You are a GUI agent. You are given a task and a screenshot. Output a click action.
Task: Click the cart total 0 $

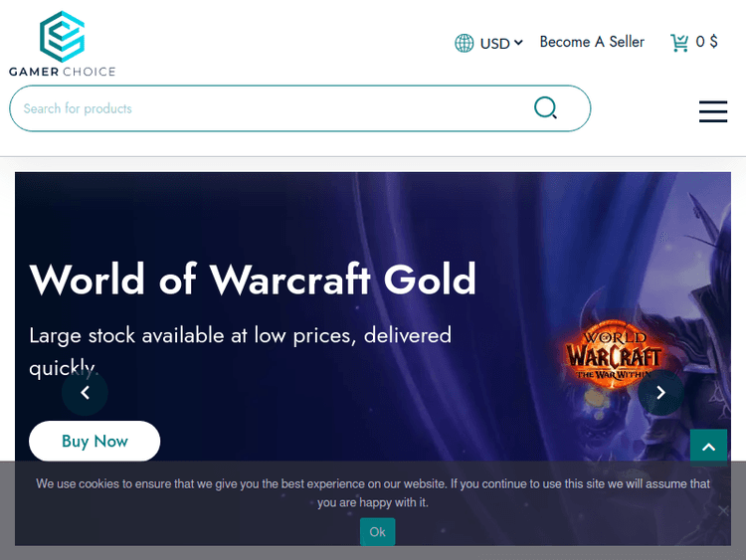(706, 42)
